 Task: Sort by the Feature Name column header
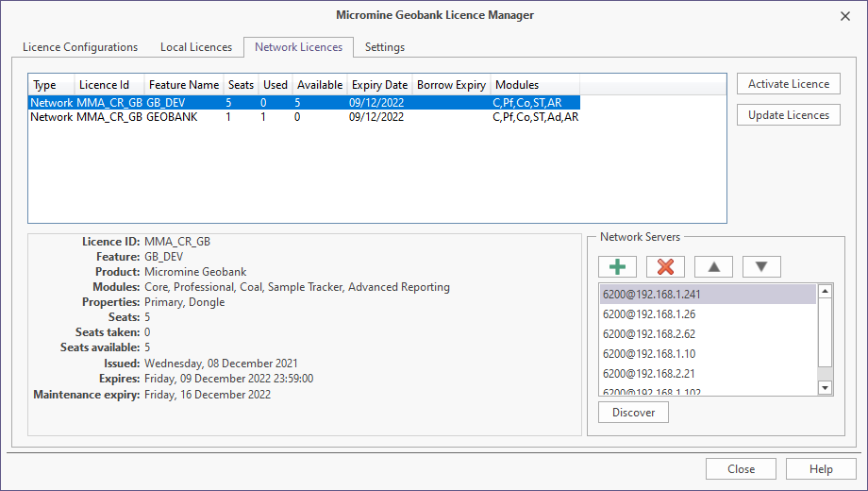pyautogui.click(x=184, y=85)
